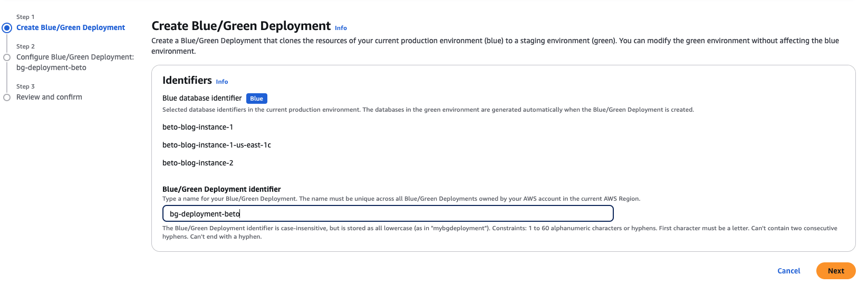The image size is (868, 285).
Task: Select beto-blog-instance-1 identifier text
Action: (198, 127)
